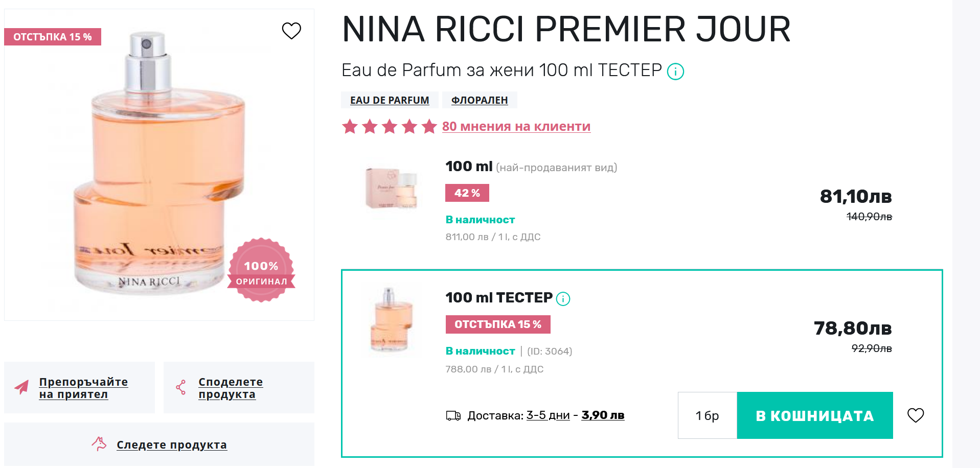Open the EAU DE PARFUM tag

(390, 100)
